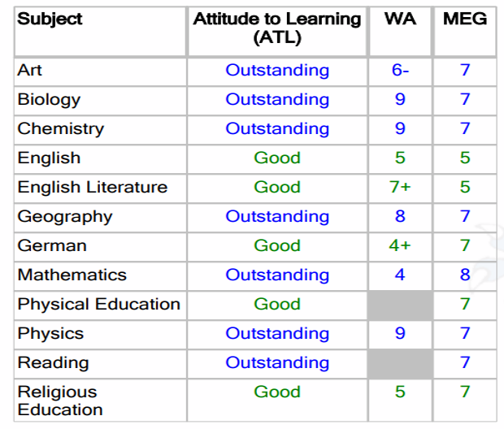Viewport: 504px width, 429px height.
Task: Click the Outstanding rating for Reading
Action: pos(277,362)
